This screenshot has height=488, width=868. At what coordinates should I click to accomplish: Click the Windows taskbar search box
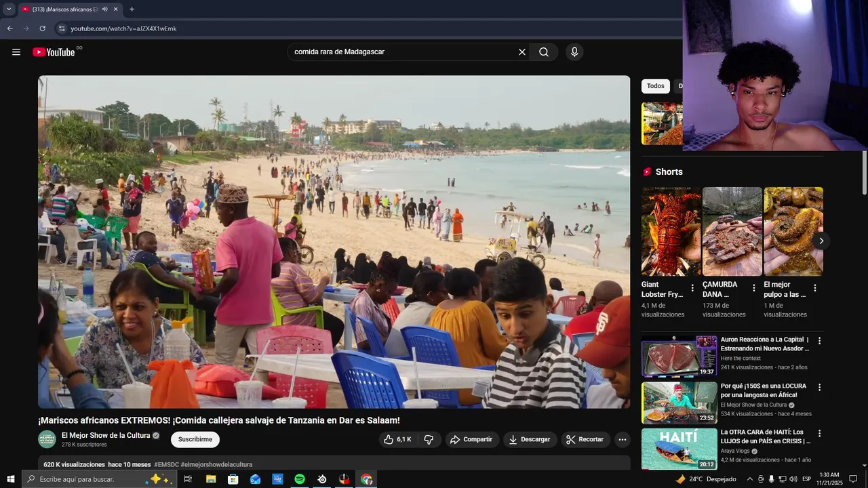coord(100,479)
